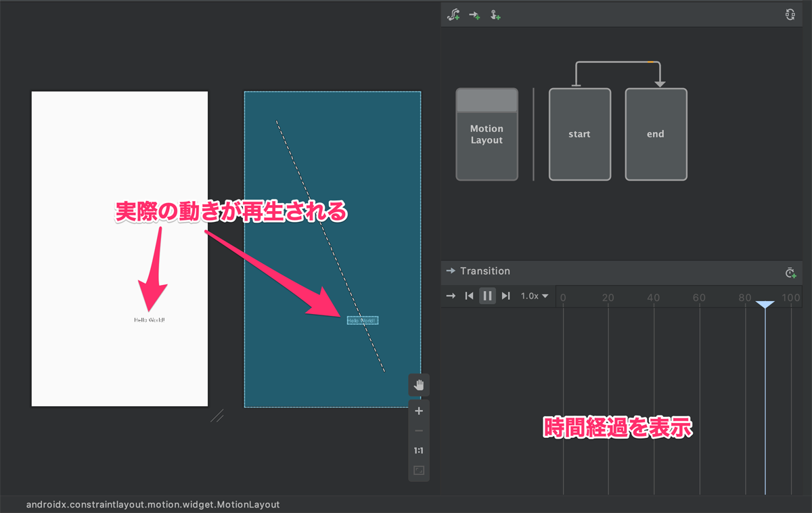Viewport: 812px width, 513px height.
Task: Click the design surface resize handle
Action: (217, 416)
